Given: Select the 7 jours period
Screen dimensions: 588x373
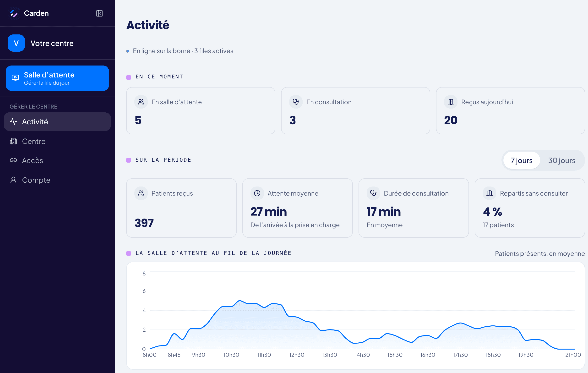Looking at the screenshot, I should click(x=522, y=160).
